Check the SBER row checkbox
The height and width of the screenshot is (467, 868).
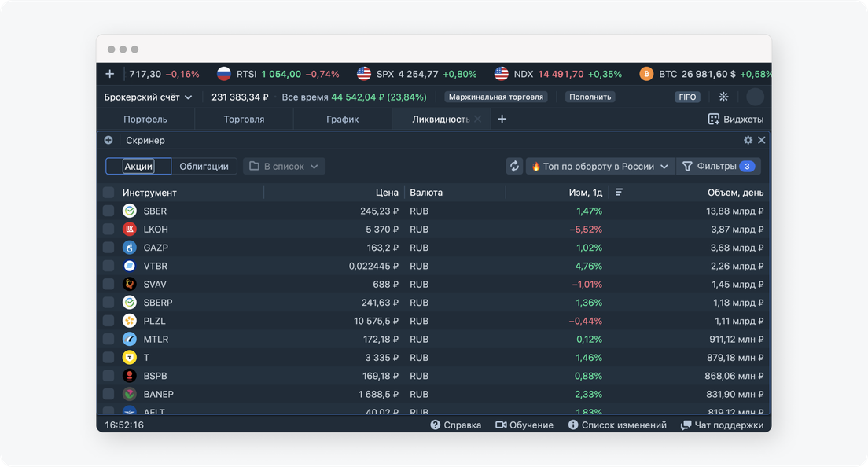coord(108,211)
